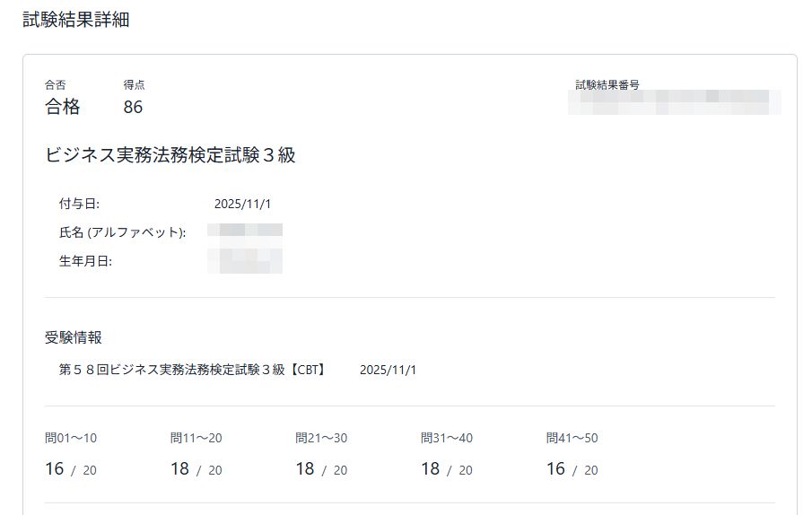Click the 問11～20 label
This screenshot has height=515, width=812.
coord(196,438)
